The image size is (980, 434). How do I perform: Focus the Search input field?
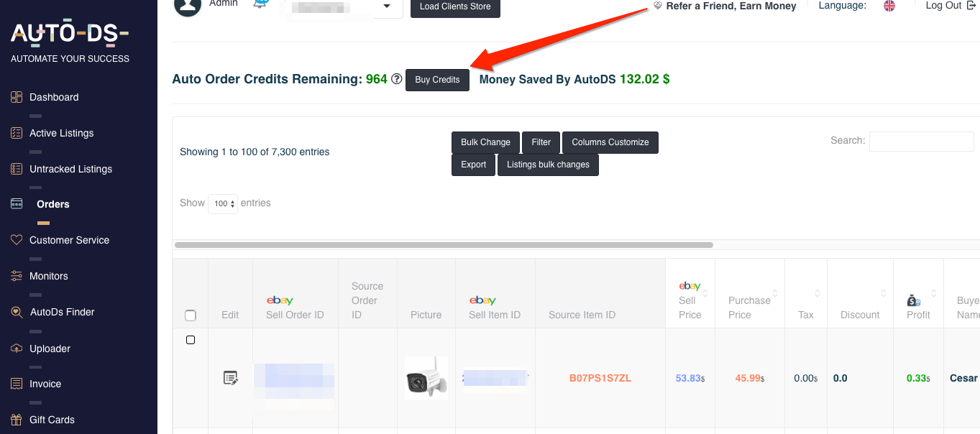tap(922, 142)
